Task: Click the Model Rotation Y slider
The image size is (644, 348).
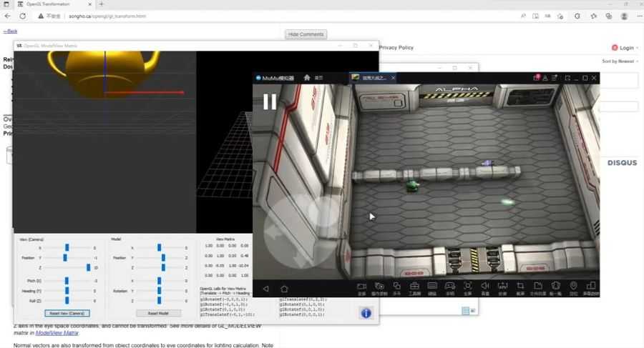Action: tap(160, 291)
